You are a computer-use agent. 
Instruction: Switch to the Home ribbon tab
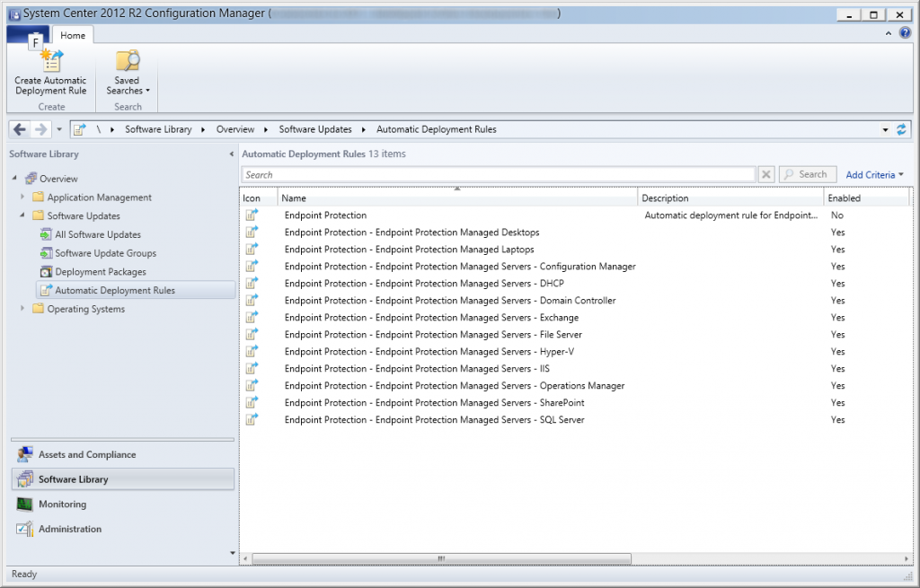pyautogui.click(x=73, y=35)
